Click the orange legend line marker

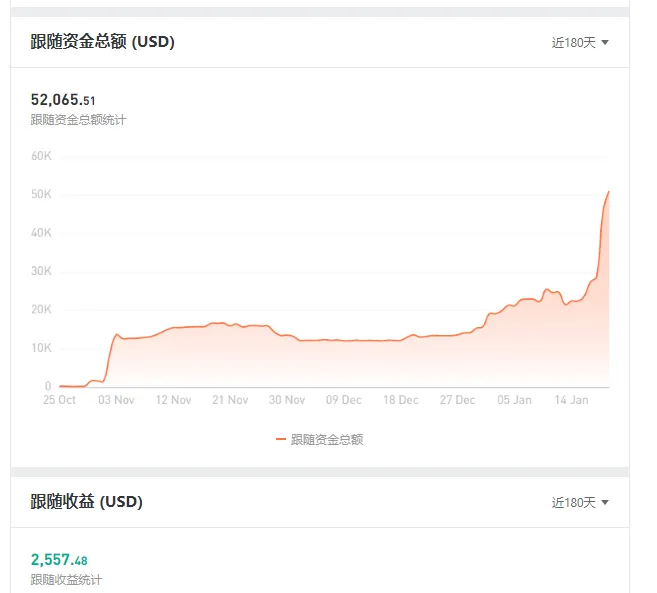click(x=281, y=439)
